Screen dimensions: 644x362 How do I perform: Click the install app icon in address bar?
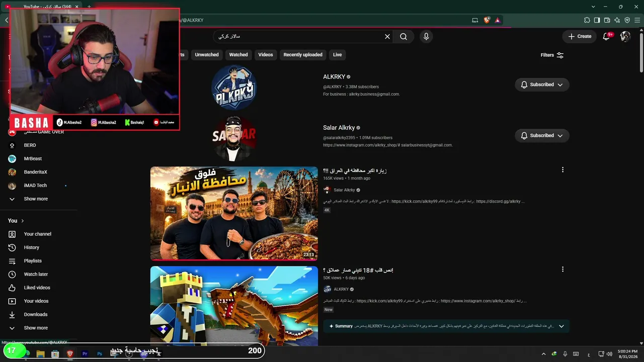pyautogui.click(x=475, y=20)
